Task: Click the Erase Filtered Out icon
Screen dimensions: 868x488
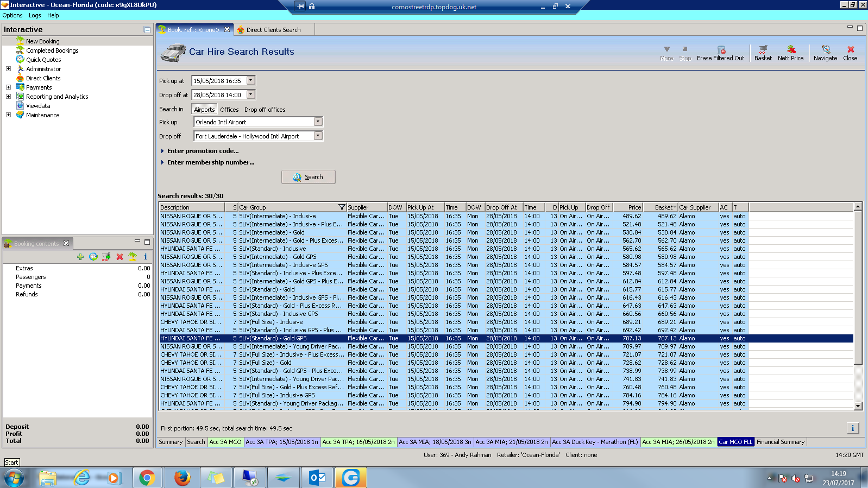Action: (721, 50)
